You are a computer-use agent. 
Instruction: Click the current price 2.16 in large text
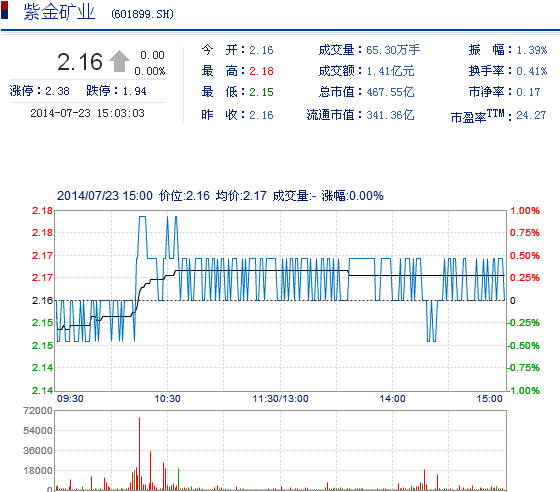tap(80, 62)
